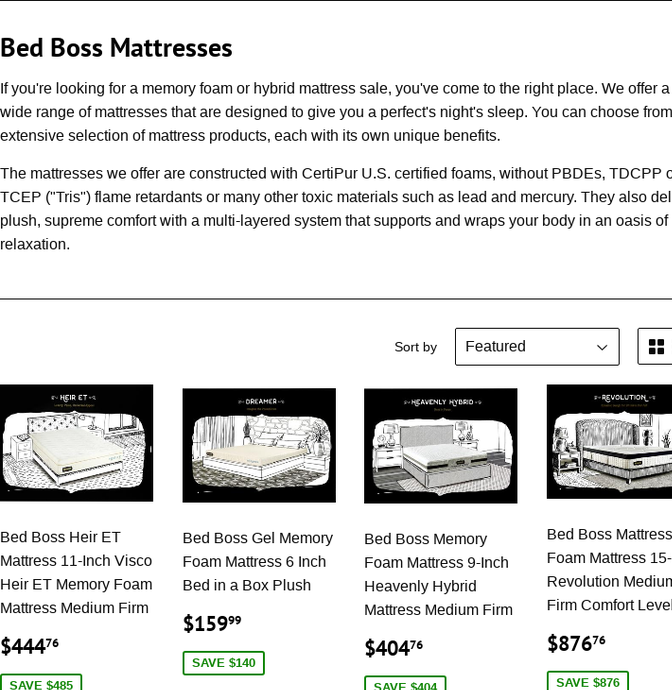This screenshot has height=690, width=672.
Task: Select the grid view icon
Action: click(656, 347)
